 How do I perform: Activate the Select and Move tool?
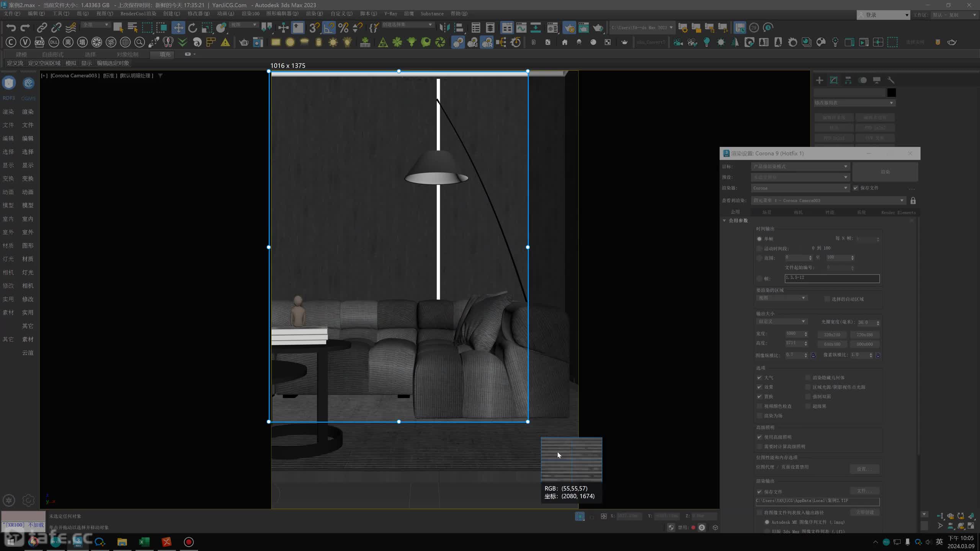178,28
